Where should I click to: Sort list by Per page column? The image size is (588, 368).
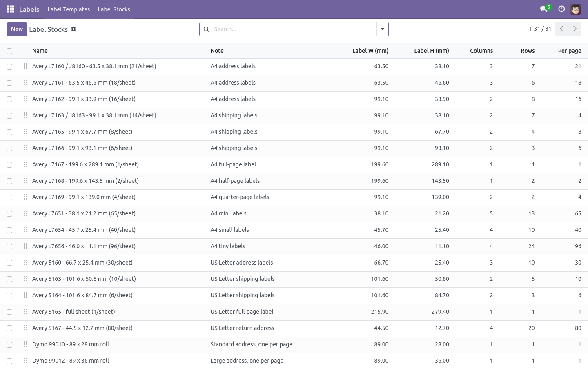pos(570,51)
